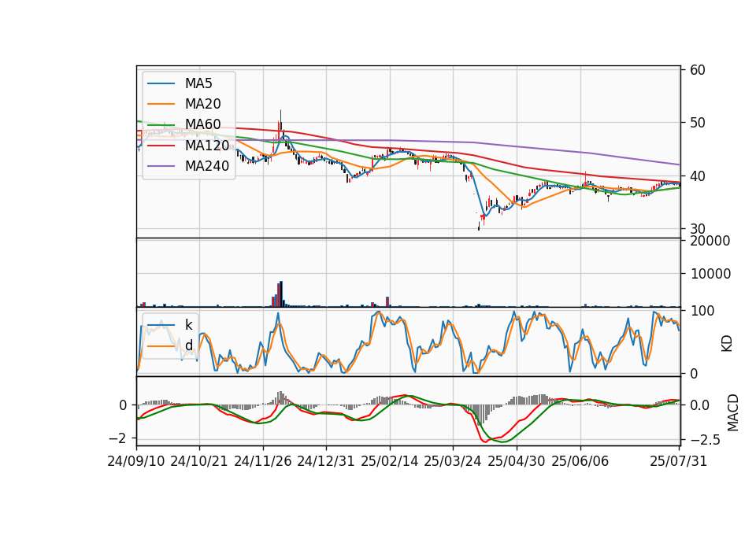
Task: Click the candlestick low point near 30
Action: click(x=479, y=227)
